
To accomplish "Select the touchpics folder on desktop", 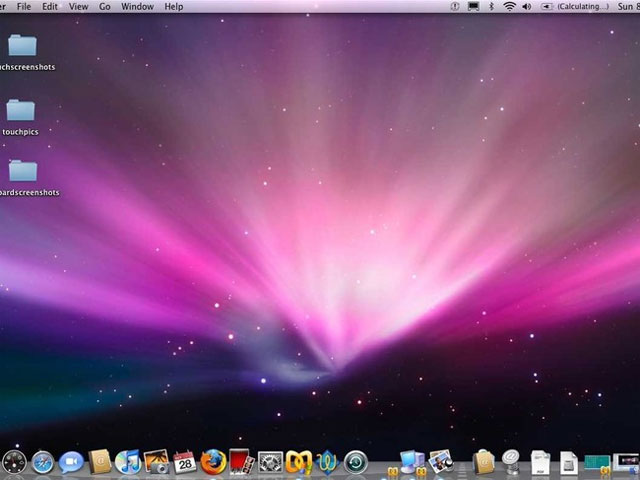I will pyautogui.click(x=21, y=110).
